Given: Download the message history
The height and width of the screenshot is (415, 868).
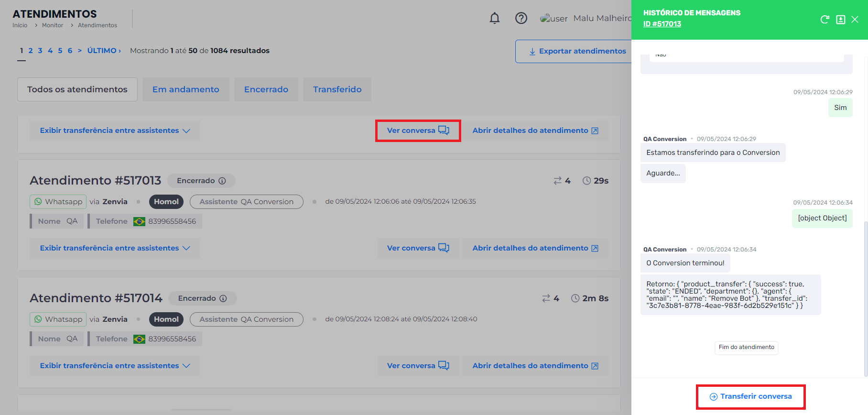Looking at the screenshot, I should pyautogui.click(x=840, y=20).
